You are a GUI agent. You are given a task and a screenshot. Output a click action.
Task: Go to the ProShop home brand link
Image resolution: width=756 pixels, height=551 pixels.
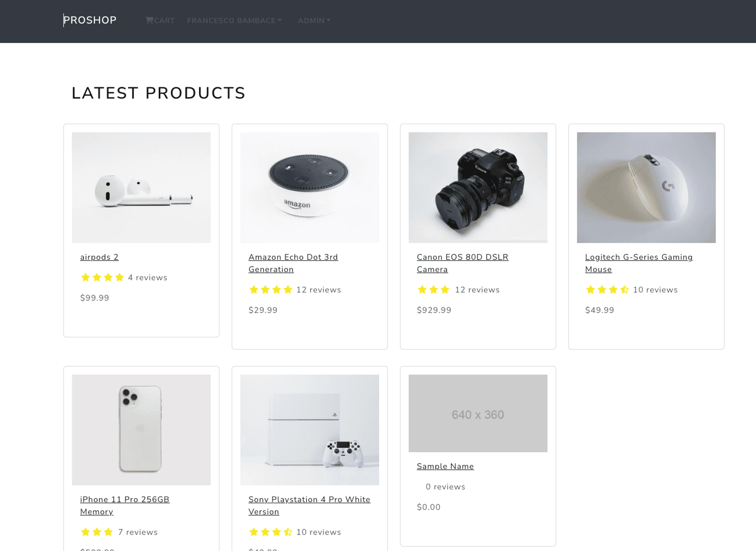tap(90, 20)
